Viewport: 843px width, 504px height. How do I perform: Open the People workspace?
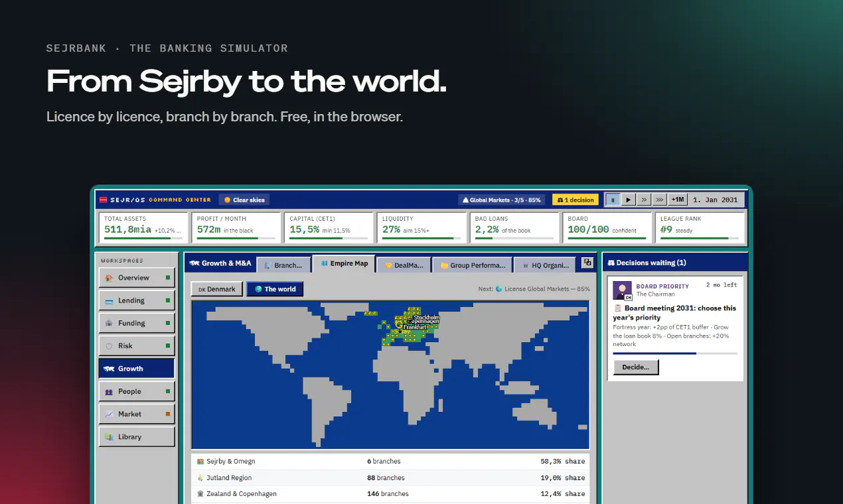tap(137, 391)
